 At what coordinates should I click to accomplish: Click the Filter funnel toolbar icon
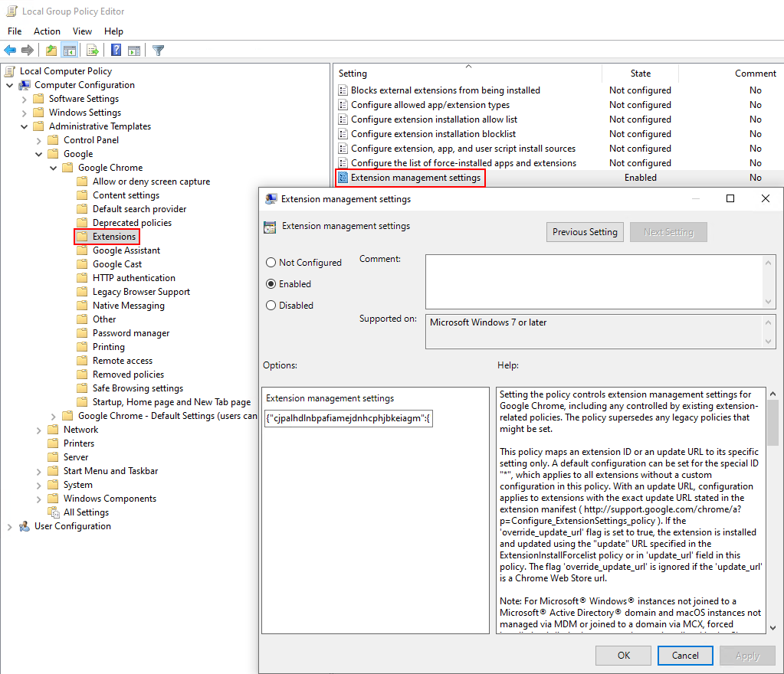[158, 50]
